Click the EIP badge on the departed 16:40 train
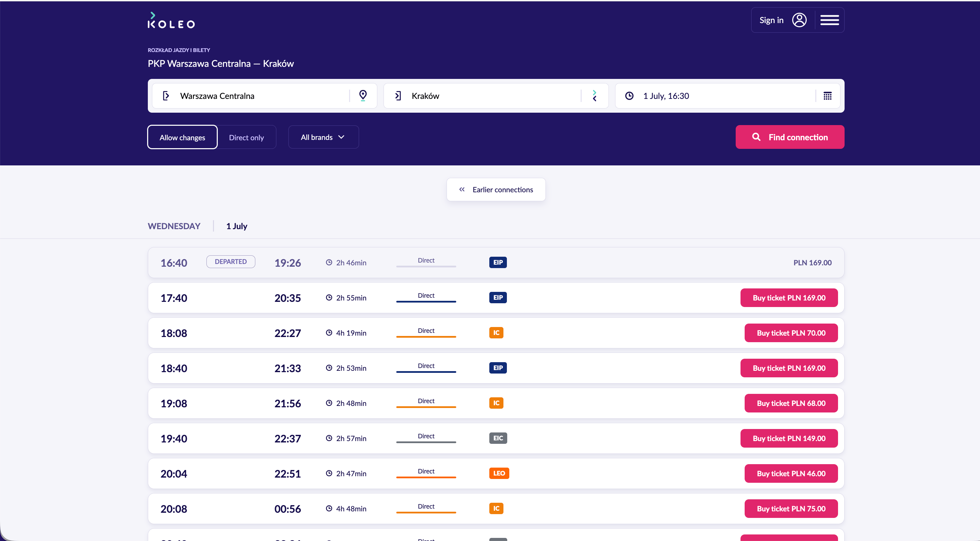980x541 pixels. tap(498, 263)
